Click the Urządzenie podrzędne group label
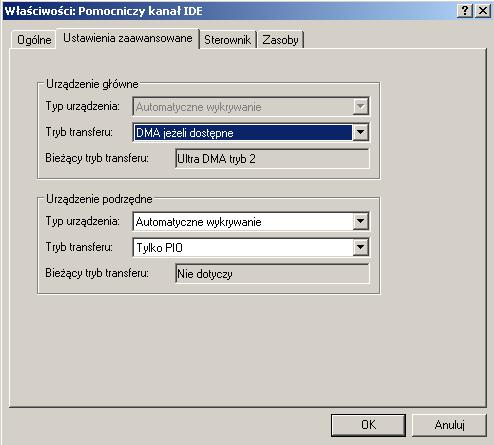Viewport: 494px width, 445px height. point(99,199)
